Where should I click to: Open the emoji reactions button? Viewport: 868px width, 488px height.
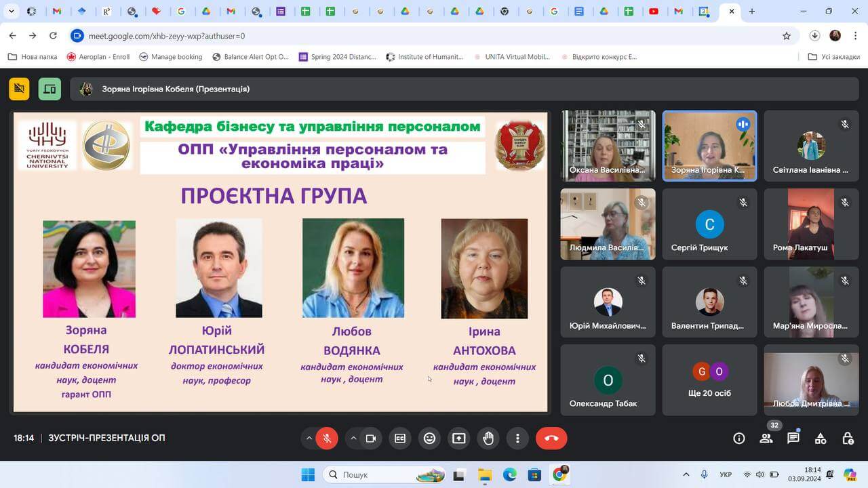429,439
